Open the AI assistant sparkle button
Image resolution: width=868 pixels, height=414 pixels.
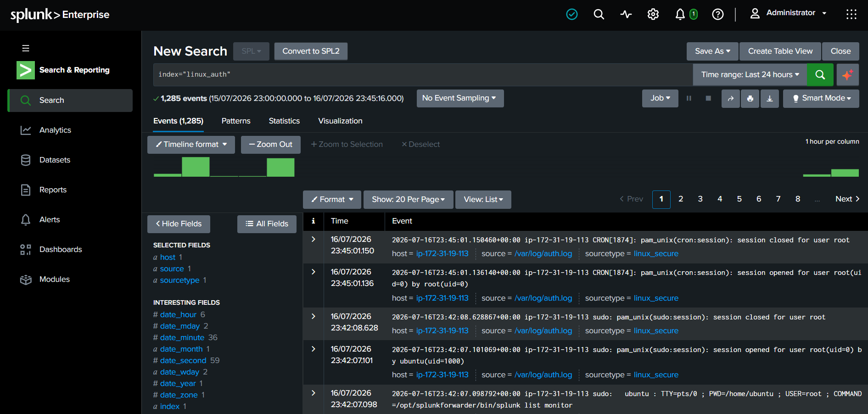click(x=847, y=74)
